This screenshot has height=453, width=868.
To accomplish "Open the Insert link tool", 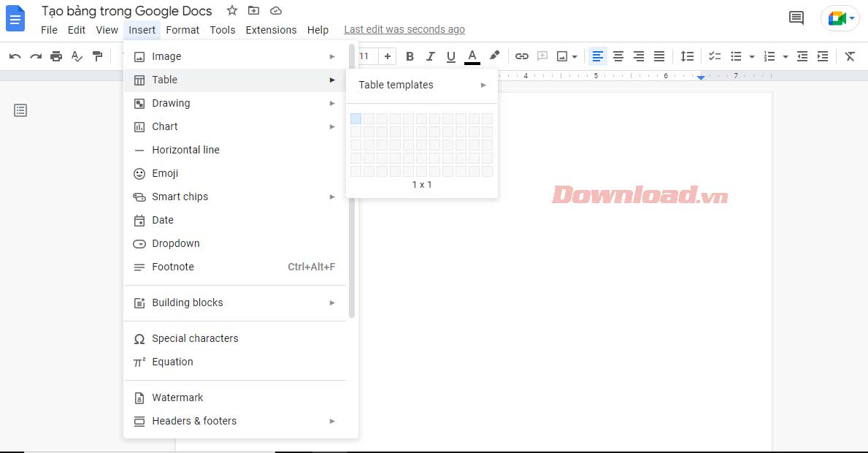I will pos(522,56).
